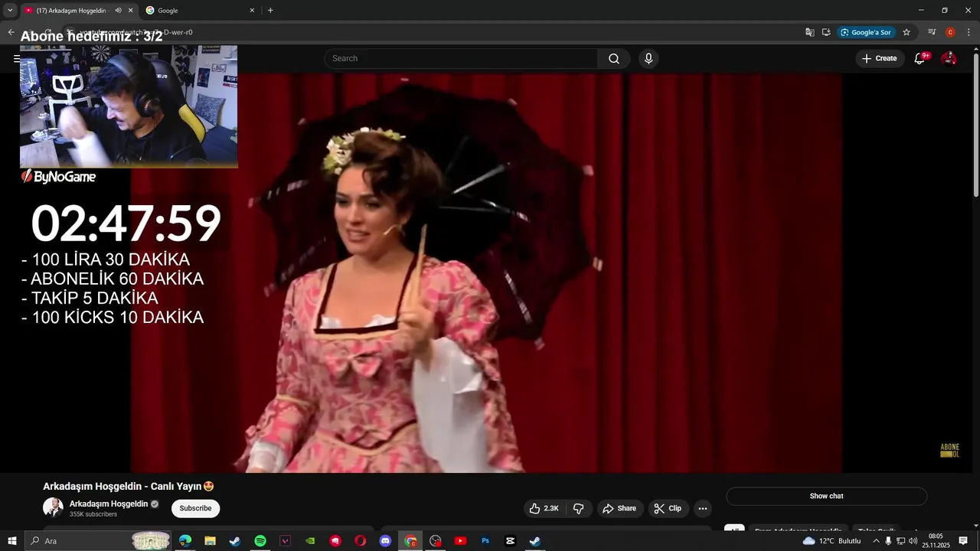Viewport: 980px width, 551px height.
Task: Open the YouTube account avatar menu
Action: 949,59
